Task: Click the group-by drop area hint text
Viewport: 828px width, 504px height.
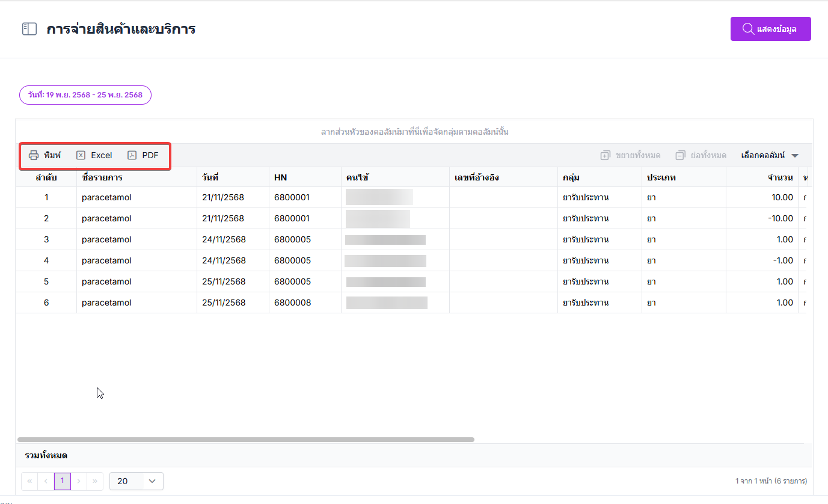Action: point(415,132)
